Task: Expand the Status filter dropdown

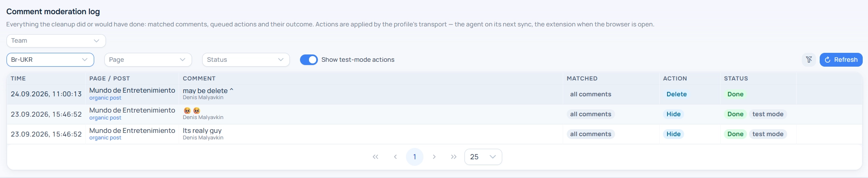Action: pyautogui.click(x=246, y=60)
